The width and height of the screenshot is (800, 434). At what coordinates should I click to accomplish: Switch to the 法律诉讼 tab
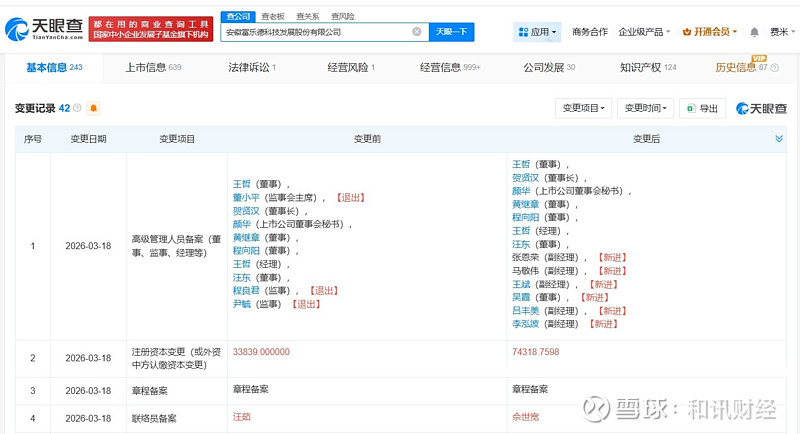252,67
